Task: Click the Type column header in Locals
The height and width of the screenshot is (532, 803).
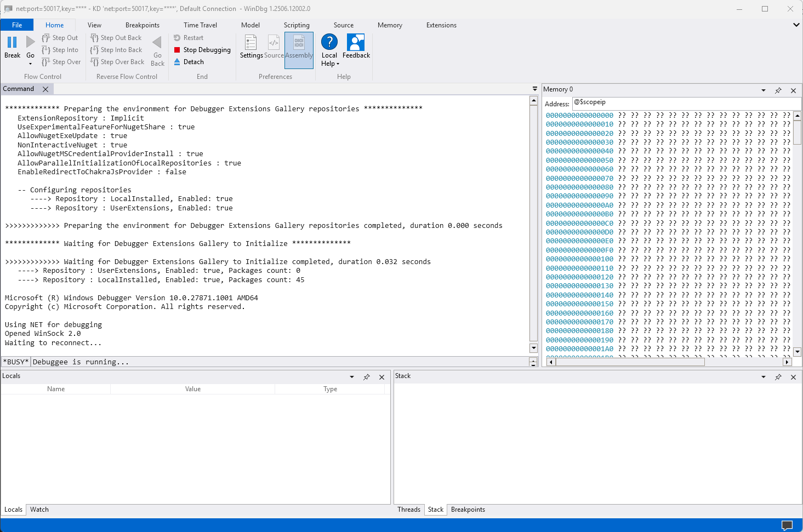Action: coord(330,389)
